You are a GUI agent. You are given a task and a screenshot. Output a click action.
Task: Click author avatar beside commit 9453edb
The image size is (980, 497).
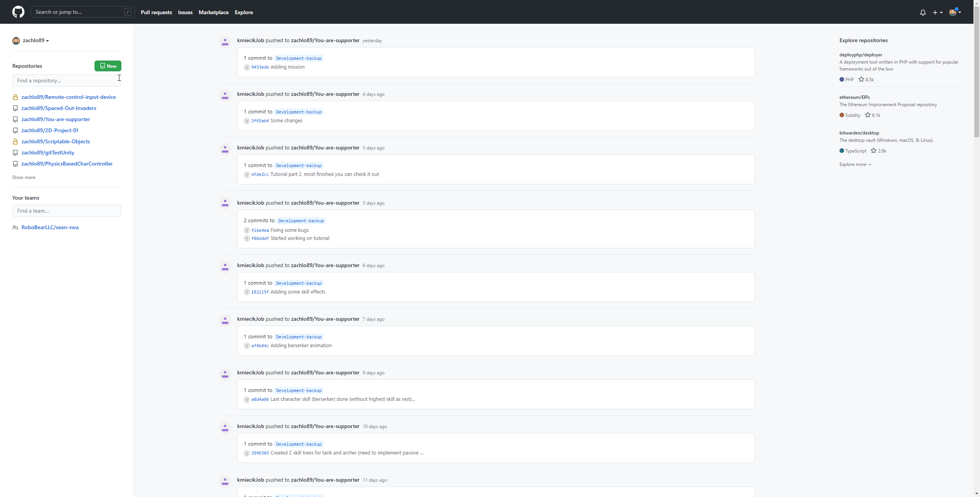coord(247,67)
